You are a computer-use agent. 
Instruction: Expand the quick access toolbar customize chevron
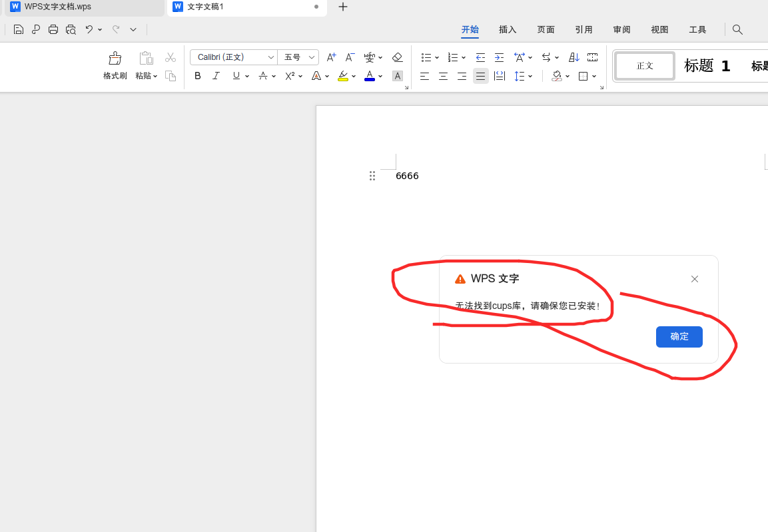[133, 30]
